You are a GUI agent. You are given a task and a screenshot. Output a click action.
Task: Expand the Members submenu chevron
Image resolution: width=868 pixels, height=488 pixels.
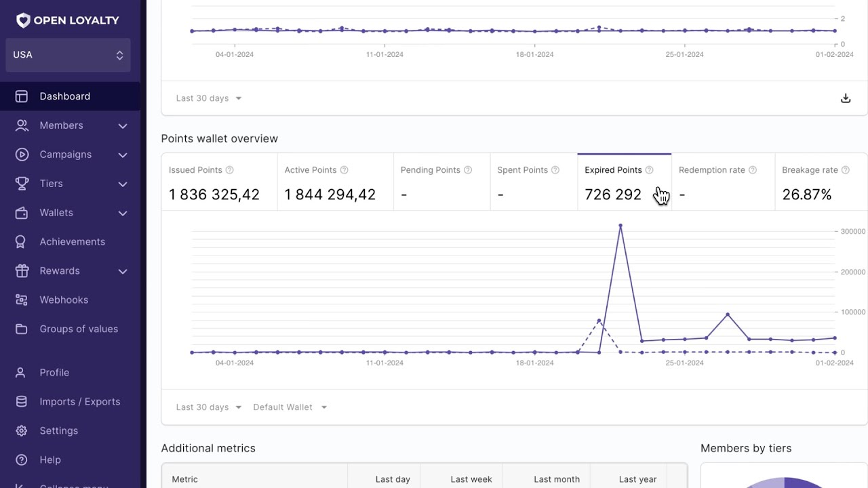point(123,126)
